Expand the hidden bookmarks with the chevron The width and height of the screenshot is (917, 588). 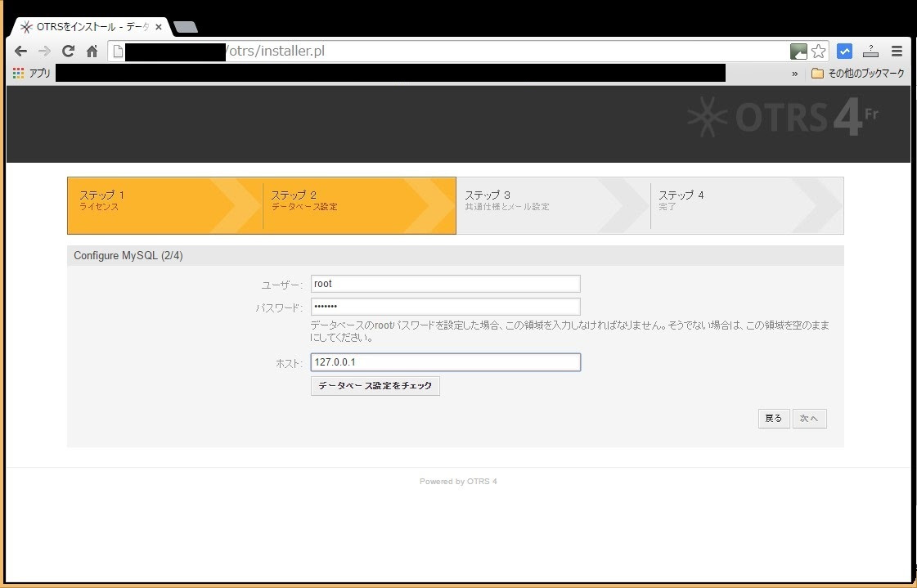(794, 73)
